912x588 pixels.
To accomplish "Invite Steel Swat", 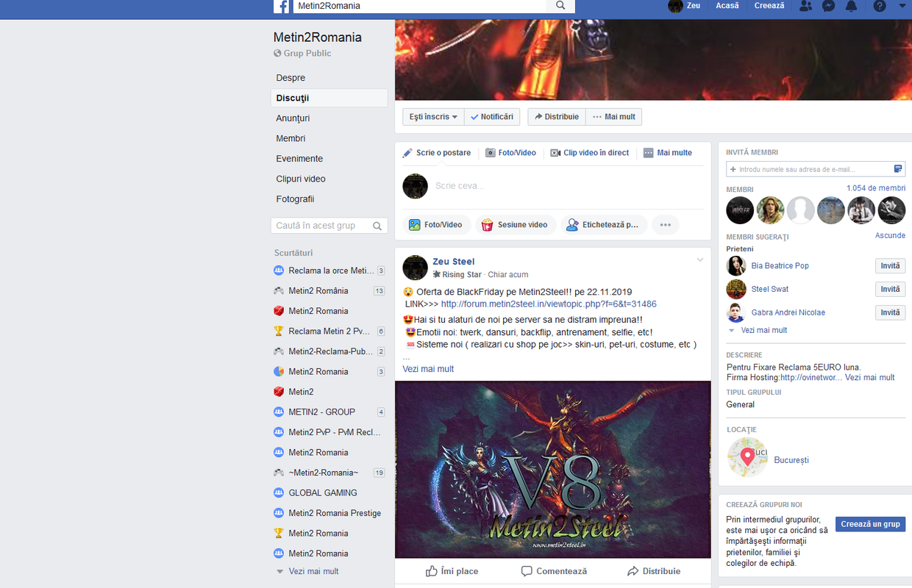I will click(891, 290).
